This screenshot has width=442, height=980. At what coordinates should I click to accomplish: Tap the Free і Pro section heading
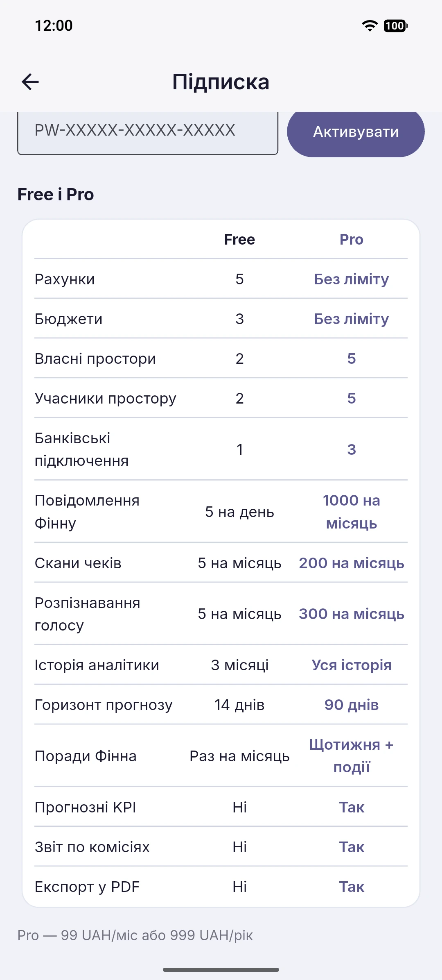click(56, 194)
